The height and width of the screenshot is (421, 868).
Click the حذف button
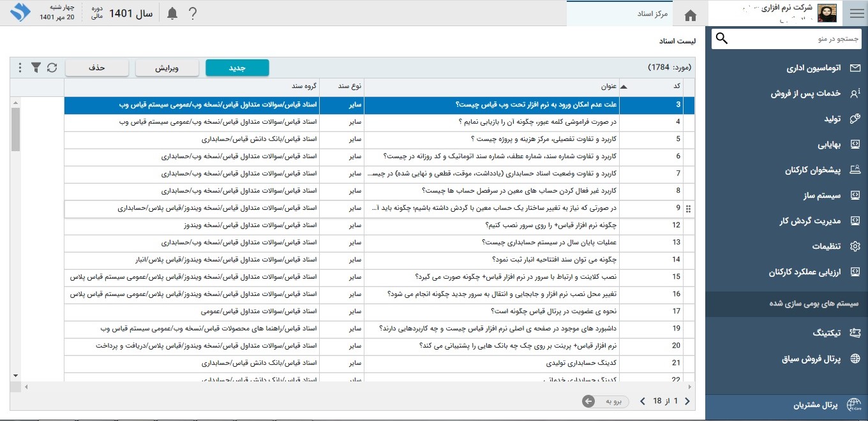[x=97, y=68]
